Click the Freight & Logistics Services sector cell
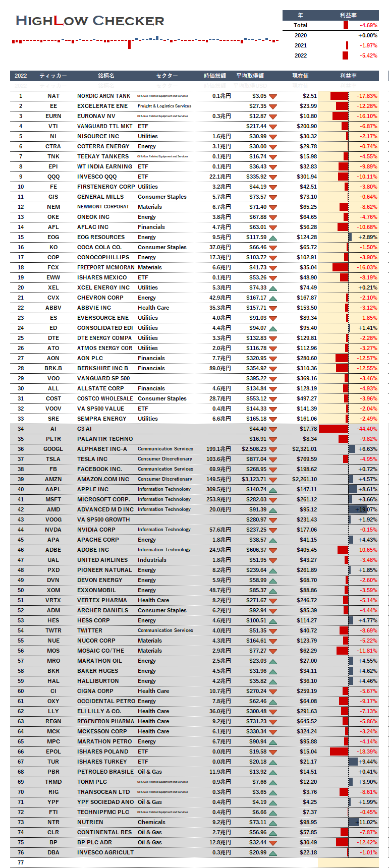The image size is (389, 868). click(x=164, y=106)
